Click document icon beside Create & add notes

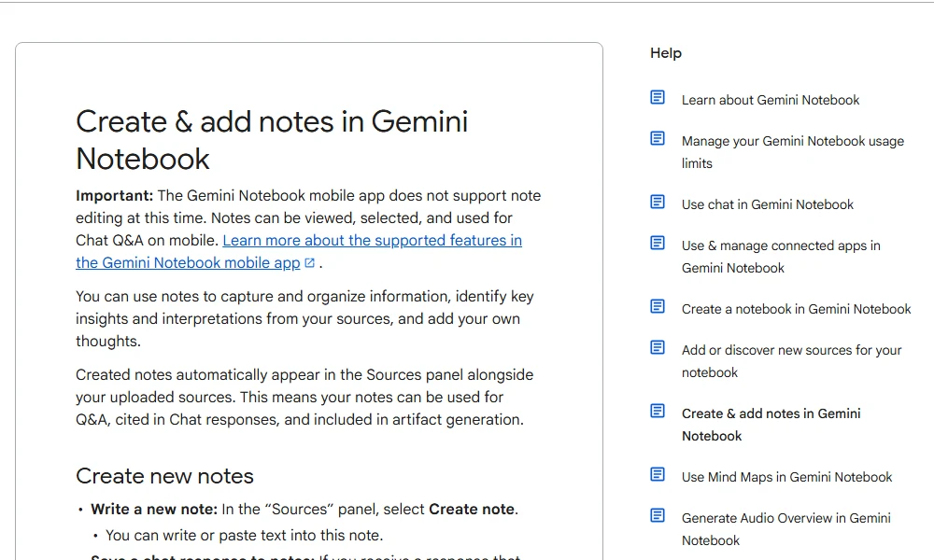tap(657, 411)
